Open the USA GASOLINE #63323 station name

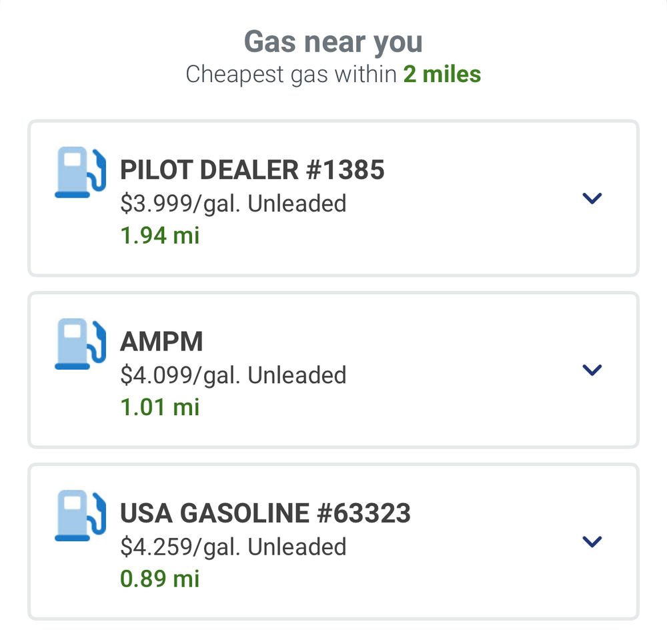pos(265,513)
